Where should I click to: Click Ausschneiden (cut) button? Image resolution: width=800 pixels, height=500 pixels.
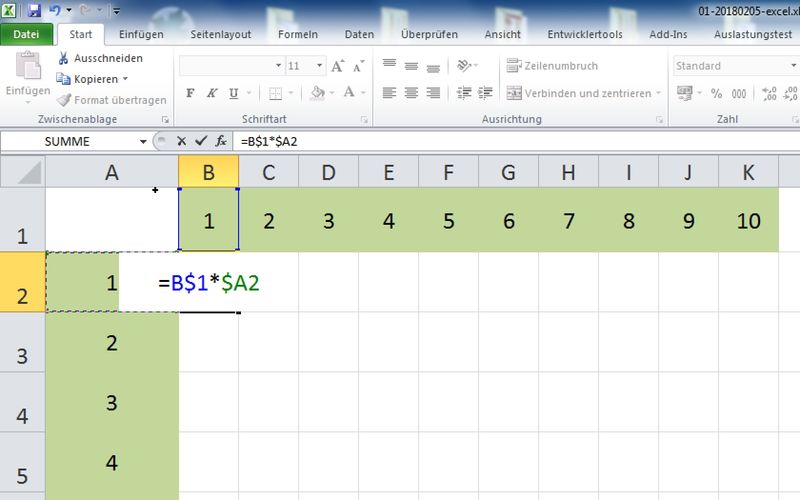pyautogui.click(x=100, y=58)
